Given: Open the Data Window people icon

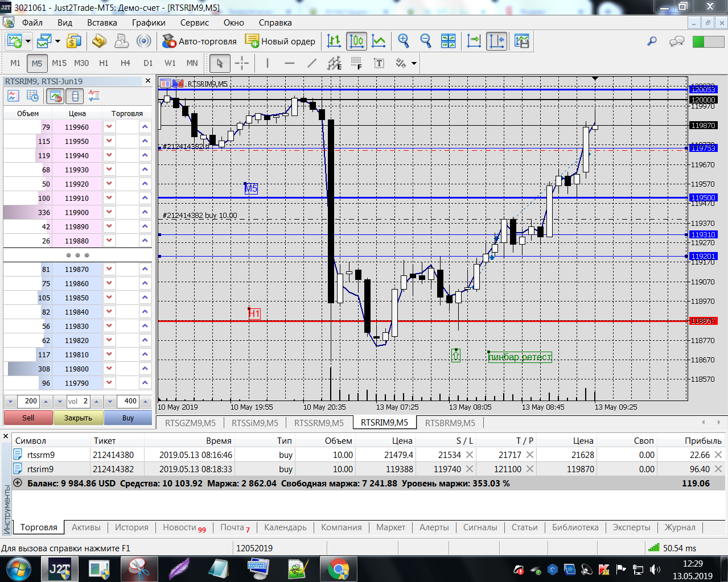Looking at the screenshot, I should coord(122,41).
